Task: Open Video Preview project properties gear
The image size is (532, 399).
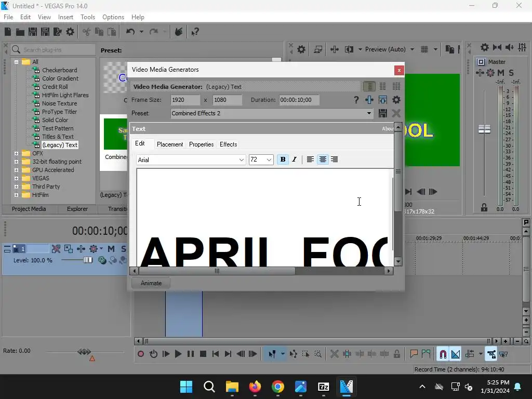Action: [x=301, y=49]
